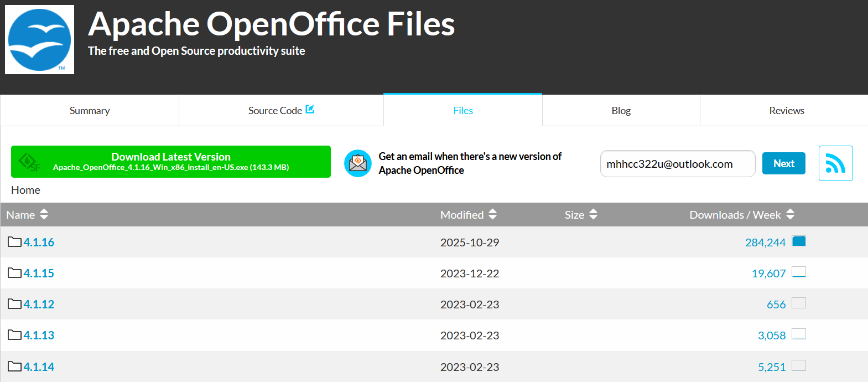
Task: Open the downloads chart icon for 4.1.13
Action: (x=798, y=334)
